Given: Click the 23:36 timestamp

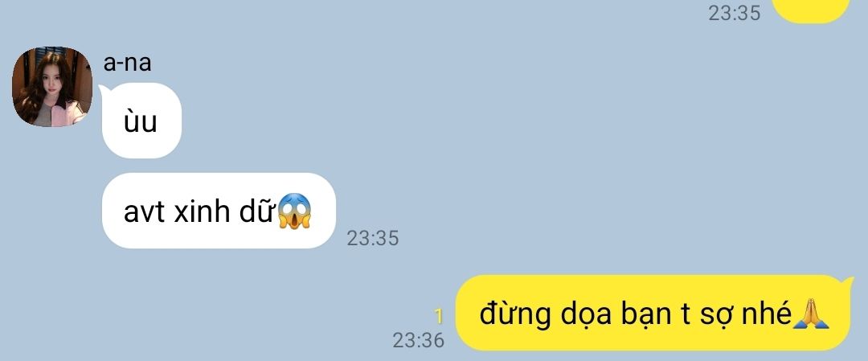Looking at the screenshot, I should 419,340.
